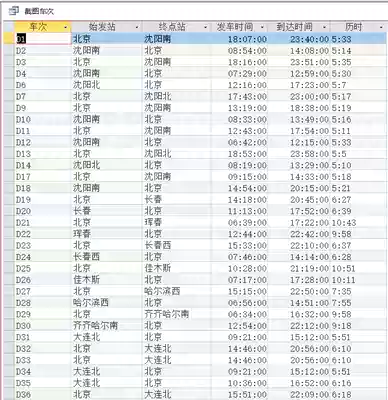Click departure time 09:15:00 in D17 row
The image size is (388, 400).
tap(247, 177)
